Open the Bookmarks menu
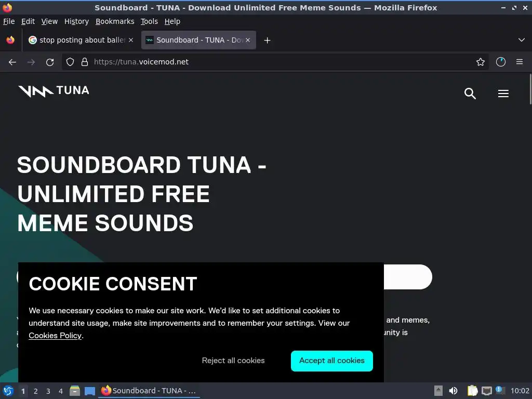Screen dimensions: 532x399 (x=115, y=21)
